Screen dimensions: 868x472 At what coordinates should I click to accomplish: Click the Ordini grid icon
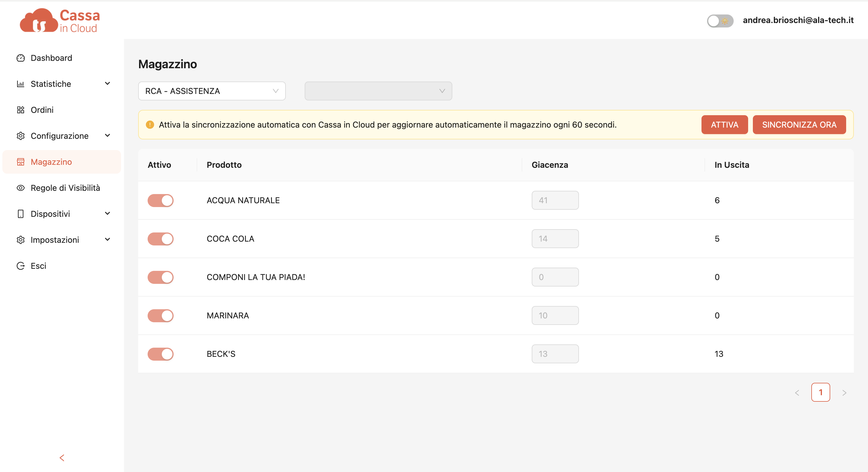click(21, 110)
